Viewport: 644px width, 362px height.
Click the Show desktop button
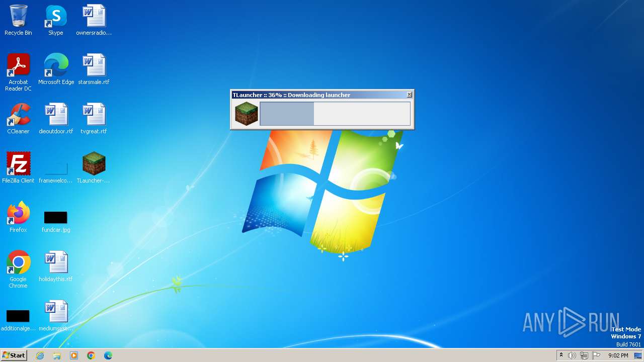638,355
